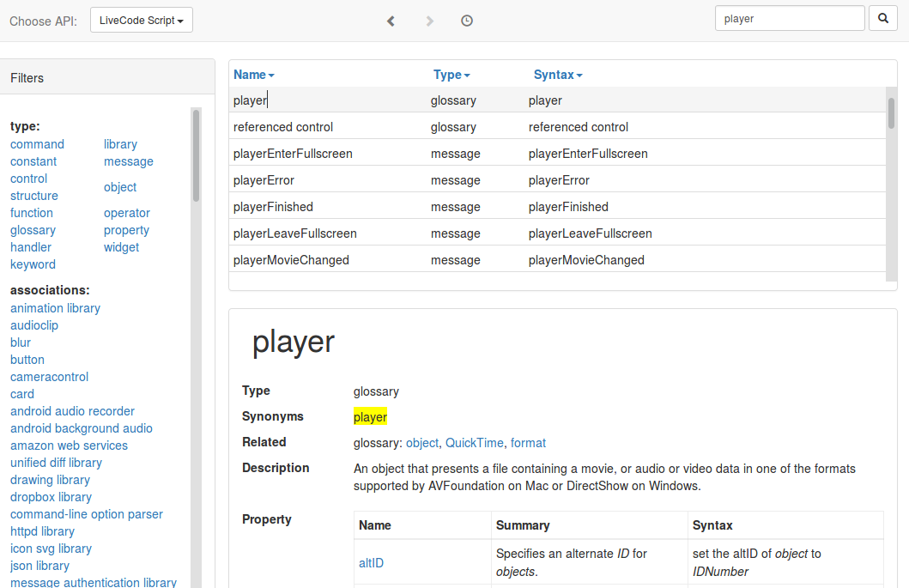The height and width of the screenshot is (588, 909).
Task: Filter by the 'json library' association
Action: [x=39, y=566]
